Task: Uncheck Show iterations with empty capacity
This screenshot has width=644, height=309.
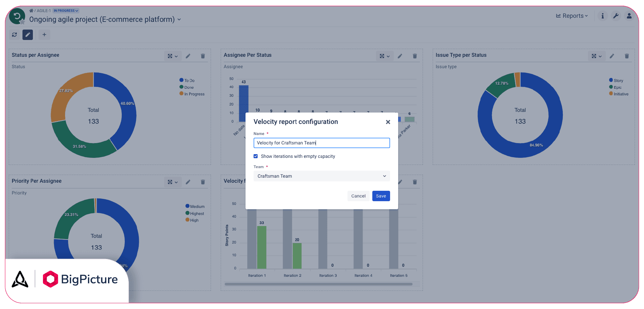Action: pos(256,156)
